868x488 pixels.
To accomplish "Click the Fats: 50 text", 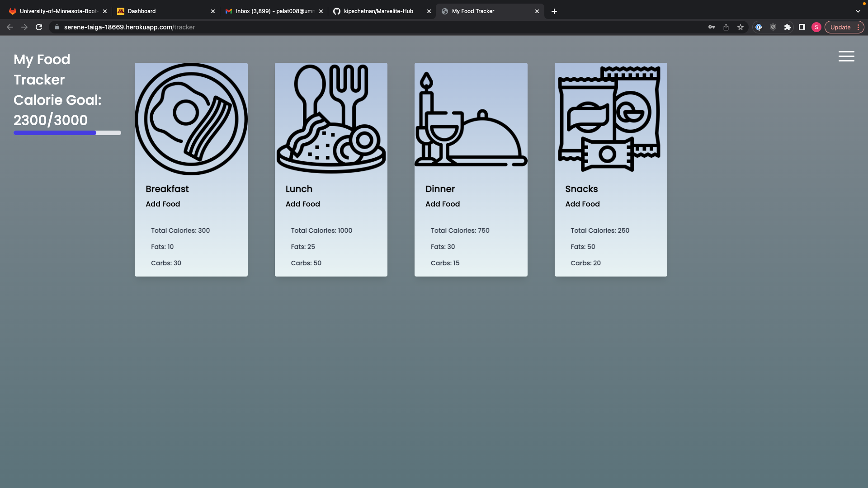I will tap(583, 247).
